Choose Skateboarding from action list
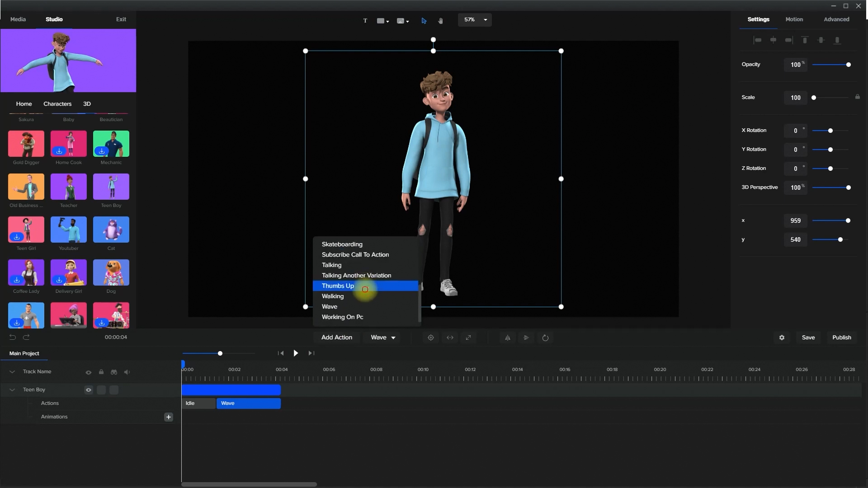 click(x=365, y=244)
